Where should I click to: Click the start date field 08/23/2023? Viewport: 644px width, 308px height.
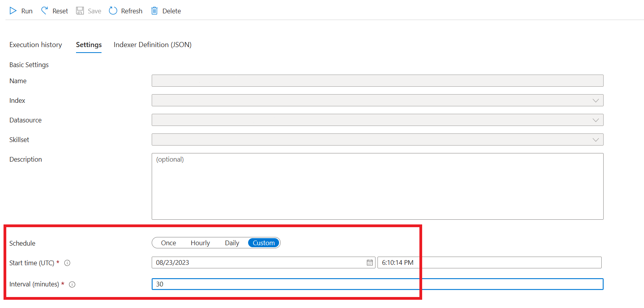(263, 262)
